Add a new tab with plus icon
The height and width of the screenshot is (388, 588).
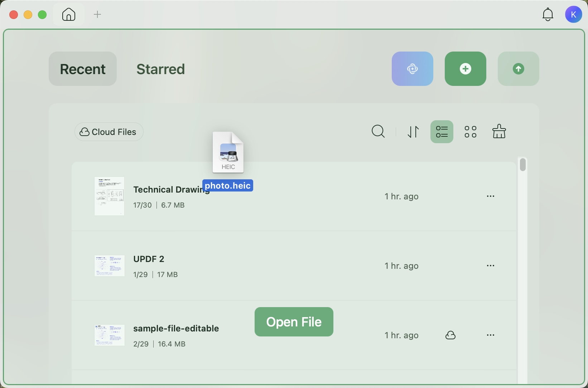click(x=97, y=15)
